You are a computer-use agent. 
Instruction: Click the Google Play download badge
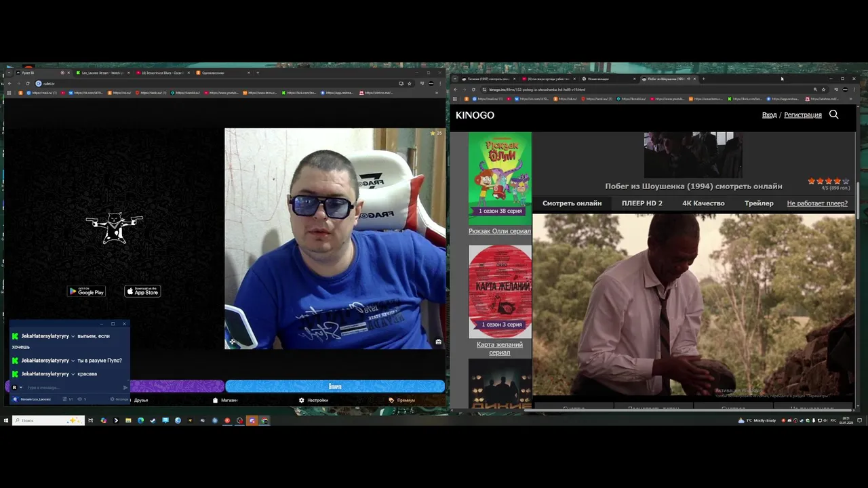click(x=86, y=291)
